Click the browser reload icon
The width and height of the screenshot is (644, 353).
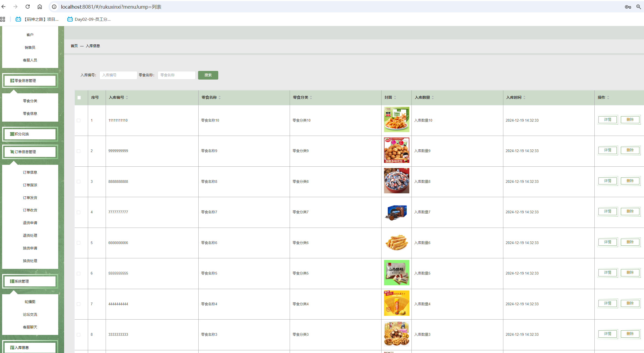(27, 7)
